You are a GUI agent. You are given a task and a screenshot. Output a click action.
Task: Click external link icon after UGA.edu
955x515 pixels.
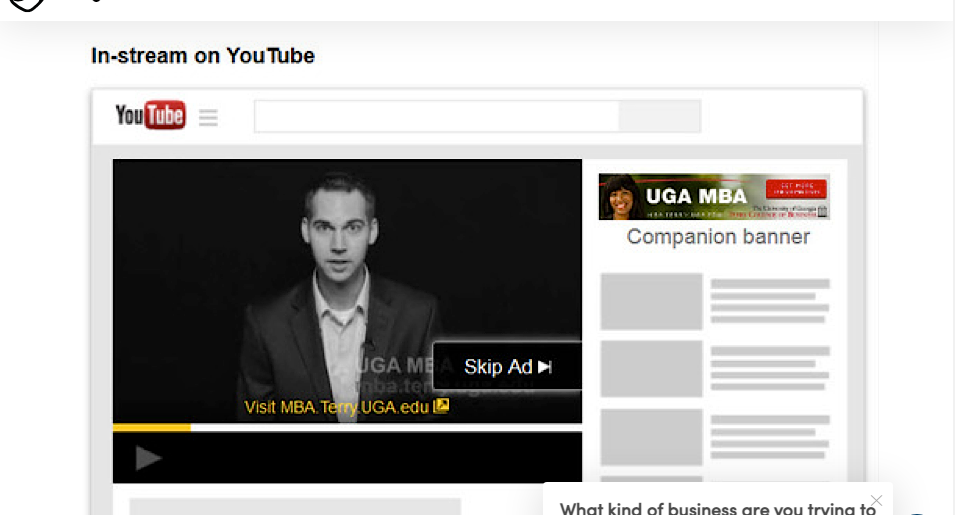[441, 405]
